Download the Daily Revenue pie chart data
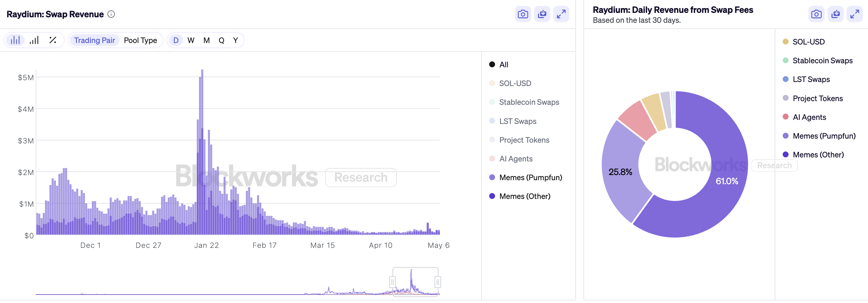Image resolution: width=868 pixels, height=303 pixels. (x=835, y=14)
